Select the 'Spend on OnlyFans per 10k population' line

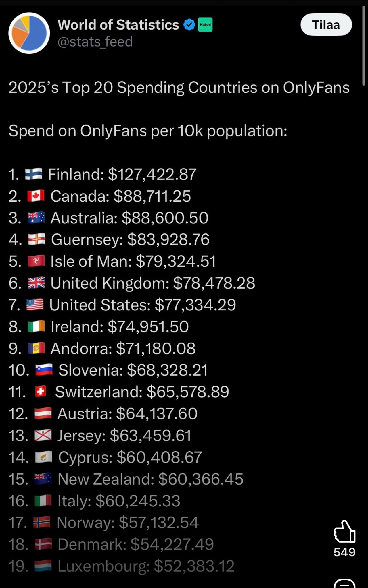coord(148,131)
